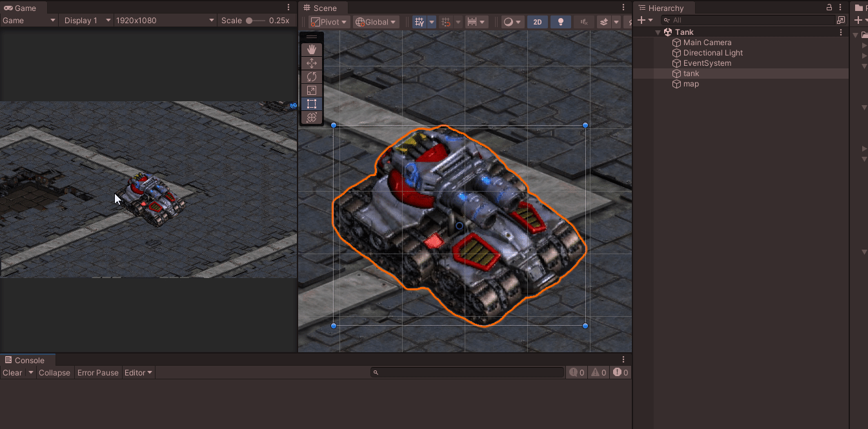Open Tank scene options kebab menu
Viewport: 868px width, 429px height.
[840, 32]
